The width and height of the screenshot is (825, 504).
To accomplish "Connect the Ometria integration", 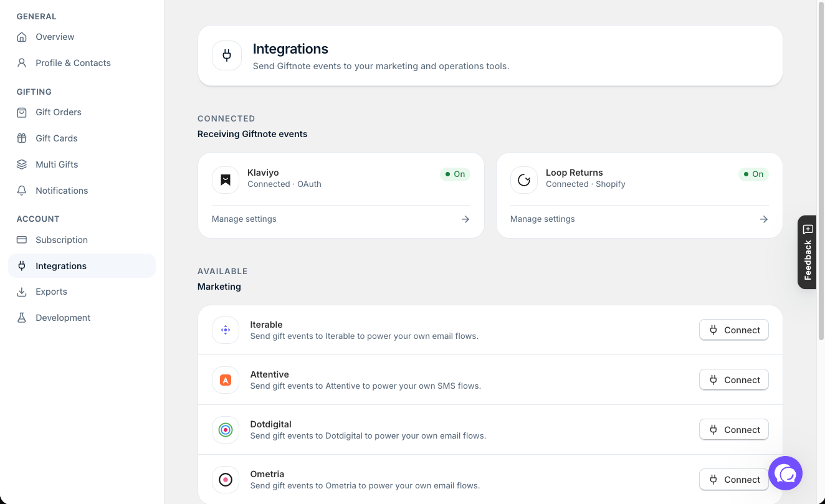I will [x=734, y=480].
